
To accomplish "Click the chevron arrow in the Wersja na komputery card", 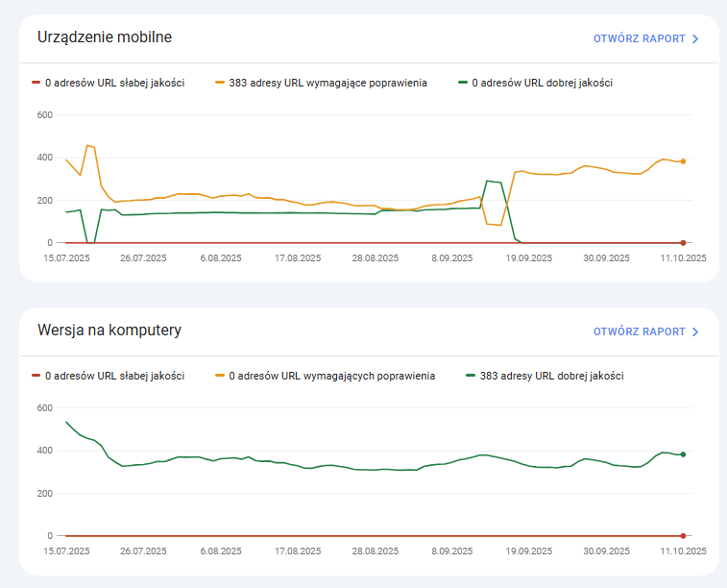I will pyautogui.click(x=695, y=332).
